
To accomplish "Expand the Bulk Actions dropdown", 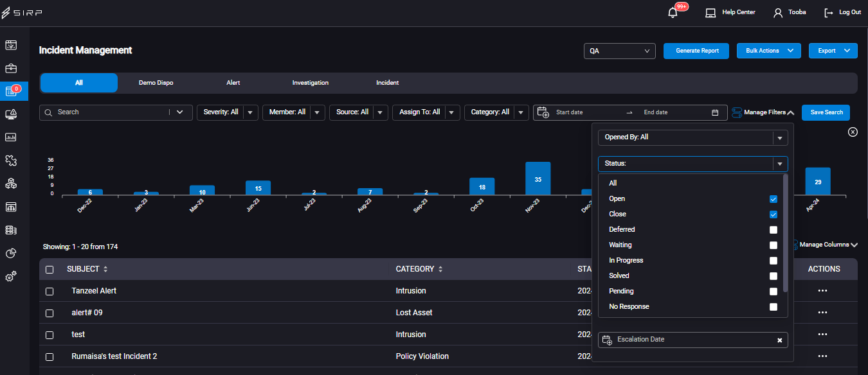I will click(769, 51).
